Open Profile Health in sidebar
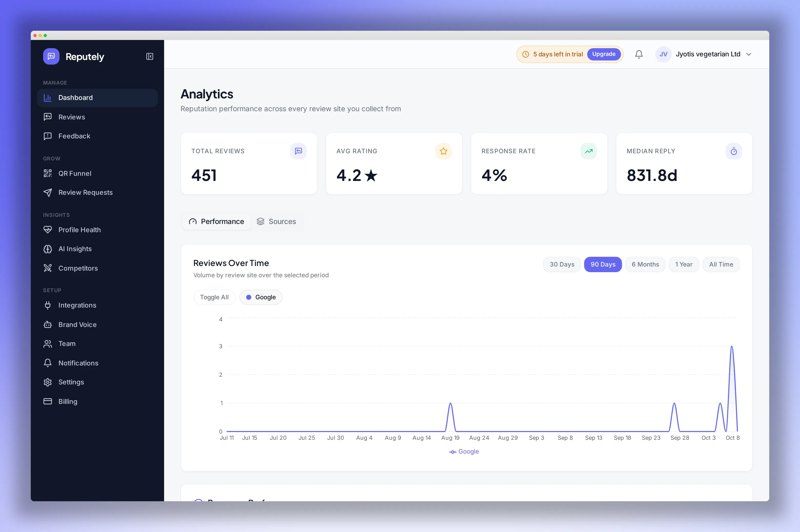Screen dimensions: 800x532 [97, 230]
